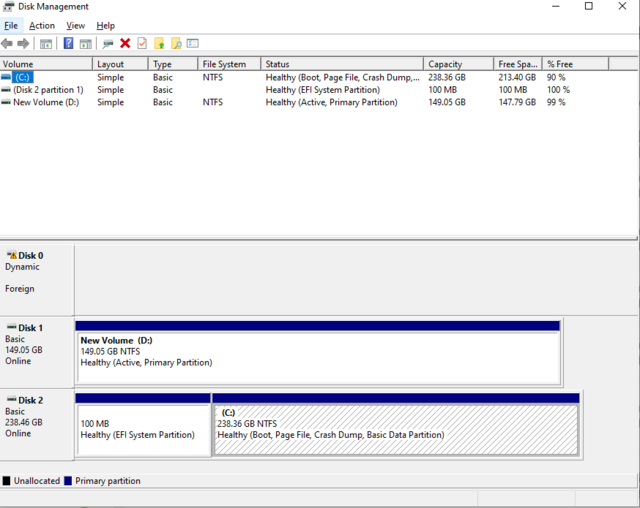
Task: Sort by the Capacity column header
Action: (445, 64)
